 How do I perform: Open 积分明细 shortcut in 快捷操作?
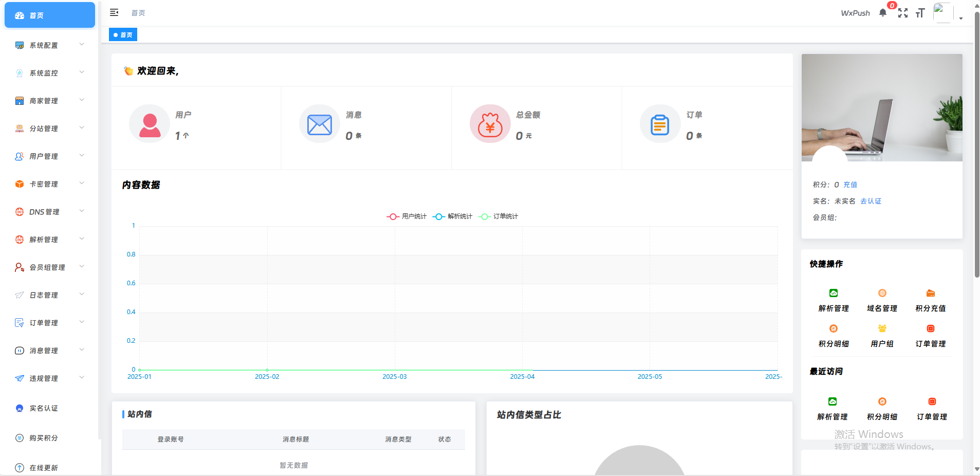pyautogui.click(x=834, y=336)
